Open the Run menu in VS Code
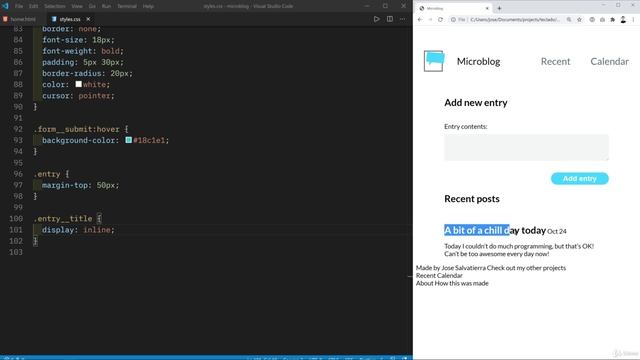Viewport: 640px width, 360px height. 106,6
